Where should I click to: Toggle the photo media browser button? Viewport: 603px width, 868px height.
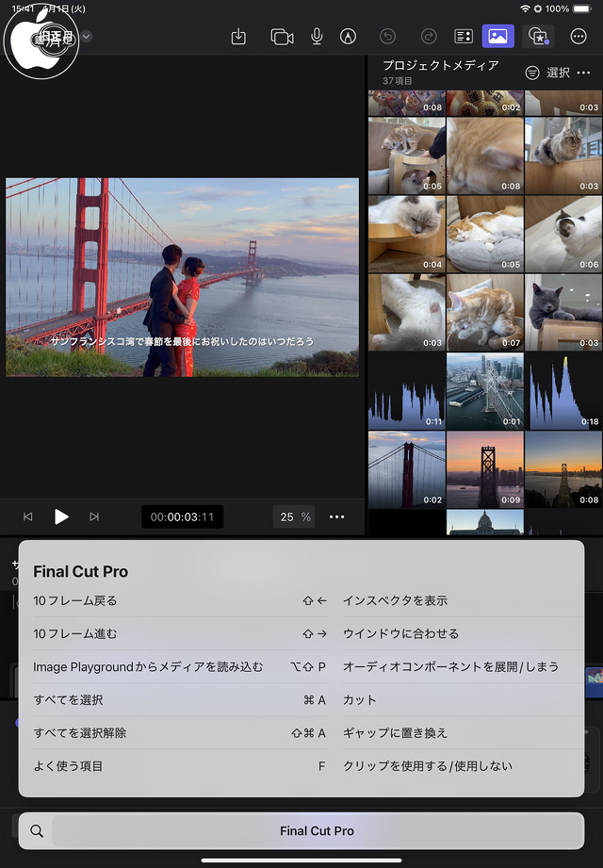click(x=497, y=37)
